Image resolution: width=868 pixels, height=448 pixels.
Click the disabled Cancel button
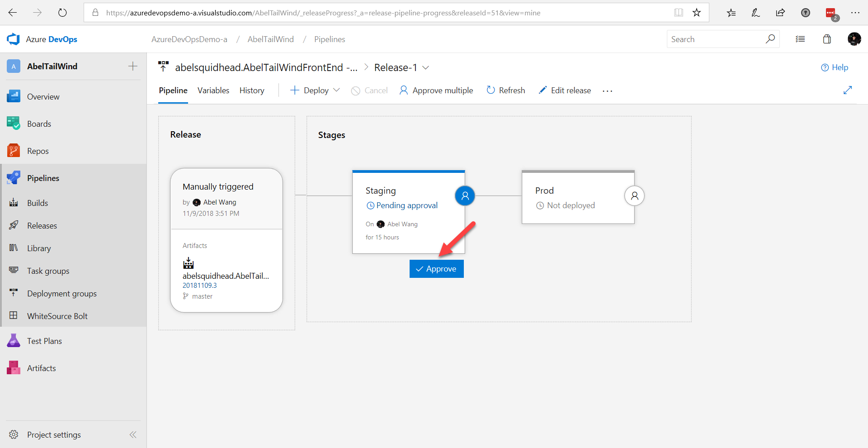coord(369,91)
